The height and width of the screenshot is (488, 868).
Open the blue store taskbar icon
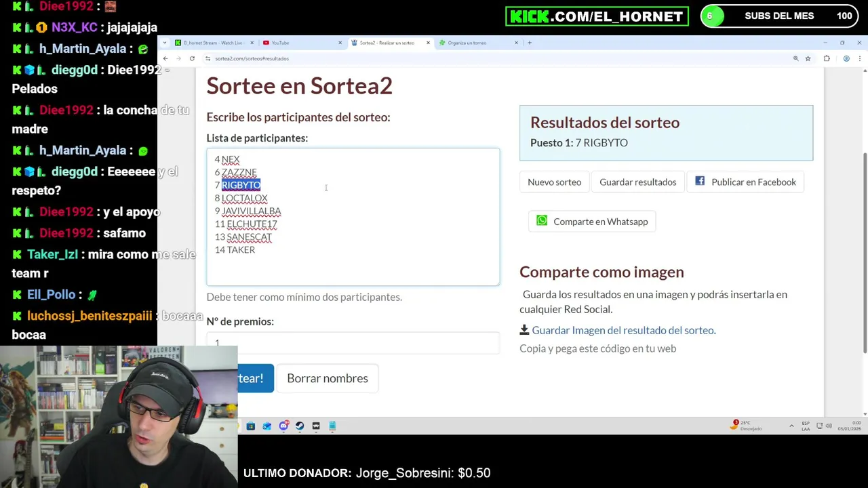(251, 426)
